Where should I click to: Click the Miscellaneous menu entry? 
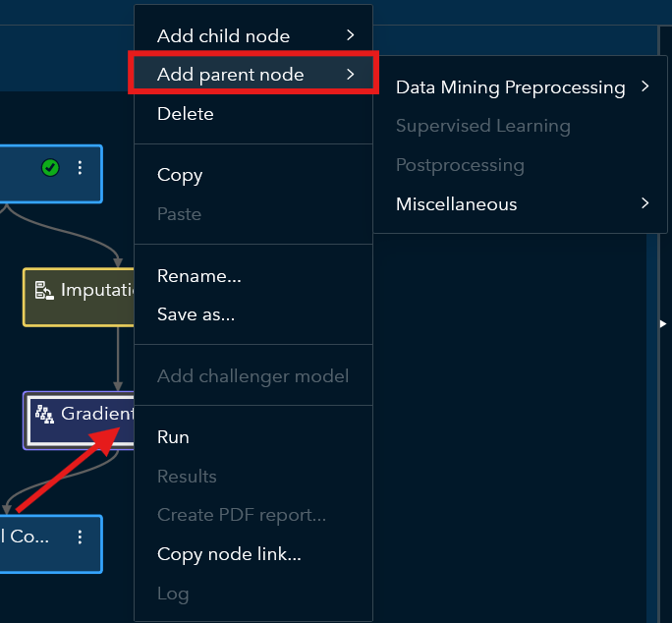[x=457, y=204]
